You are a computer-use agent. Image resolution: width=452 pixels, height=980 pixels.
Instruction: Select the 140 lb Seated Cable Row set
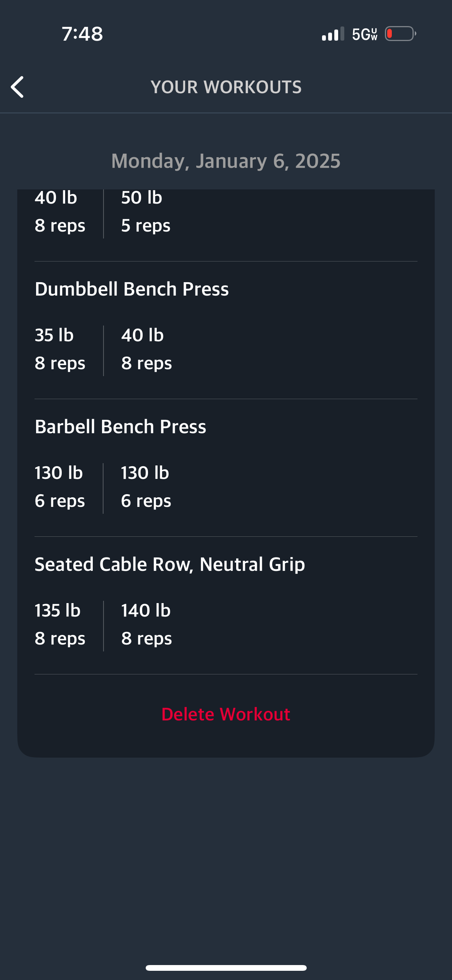pos(146,625)
